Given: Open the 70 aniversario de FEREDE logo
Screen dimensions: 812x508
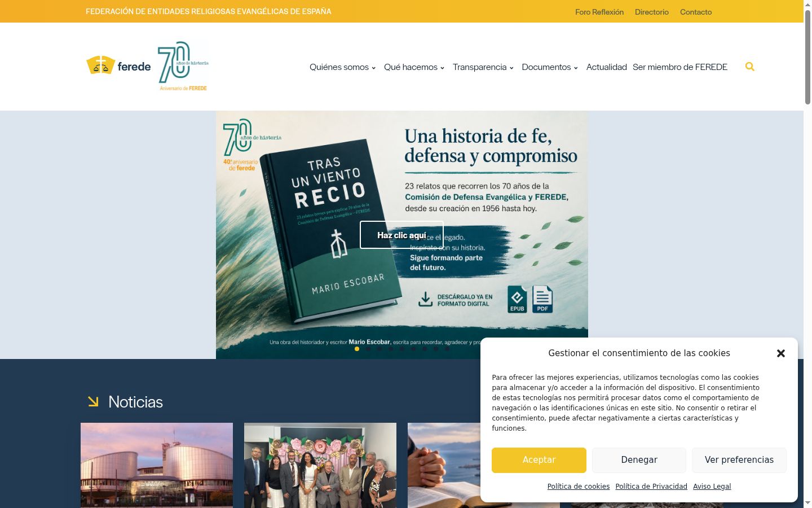Looking at the screenshot, I should (x=183, y=65).
